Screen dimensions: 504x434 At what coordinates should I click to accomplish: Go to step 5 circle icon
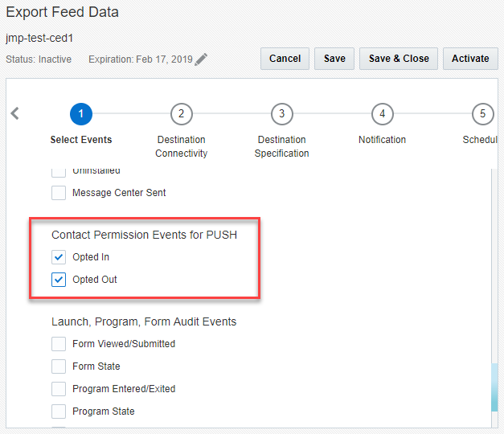click(x=481, y=114)
